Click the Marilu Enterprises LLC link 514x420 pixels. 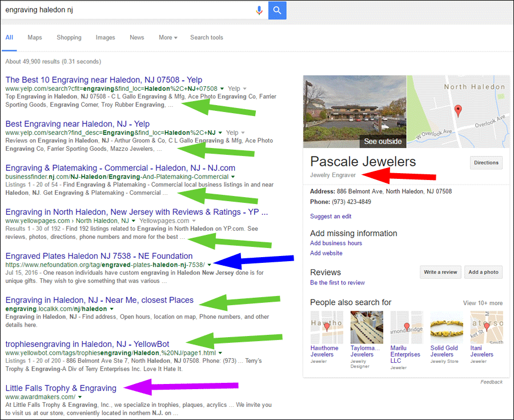click(405, 354)
